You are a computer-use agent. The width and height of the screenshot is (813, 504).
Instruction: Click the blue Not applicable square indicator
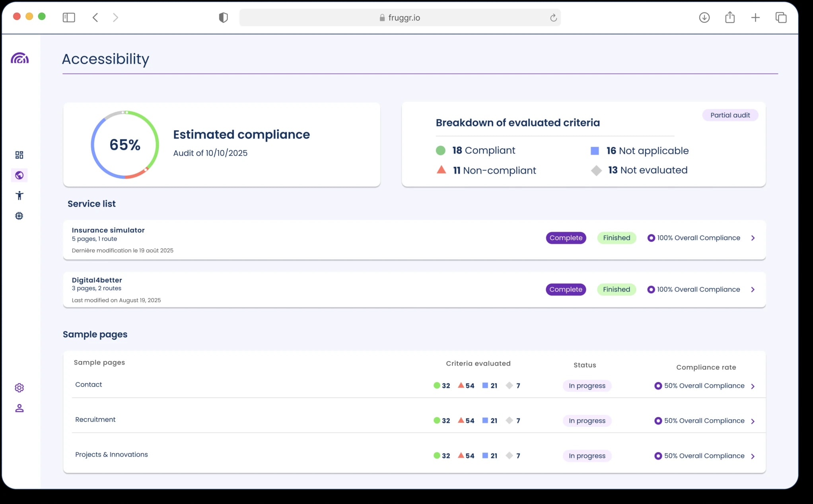click(595, 151)
